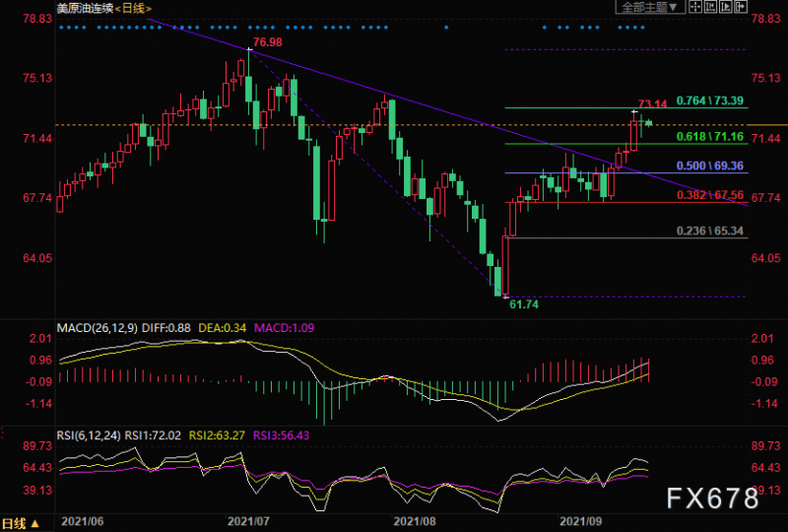
Task: Click the red marker icon at left edge
Action: (2, 433)
